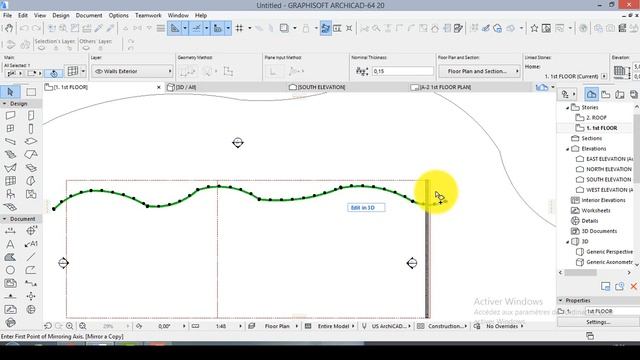This screenshot has width=640, height=360.
Task: Select the Slab tool
Action: coord(31,142)
